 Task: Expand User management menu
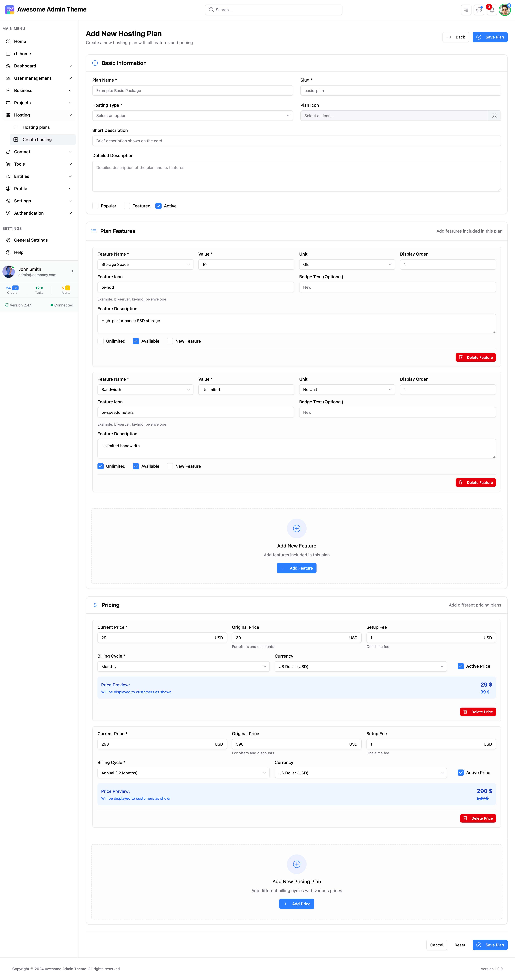39,78
